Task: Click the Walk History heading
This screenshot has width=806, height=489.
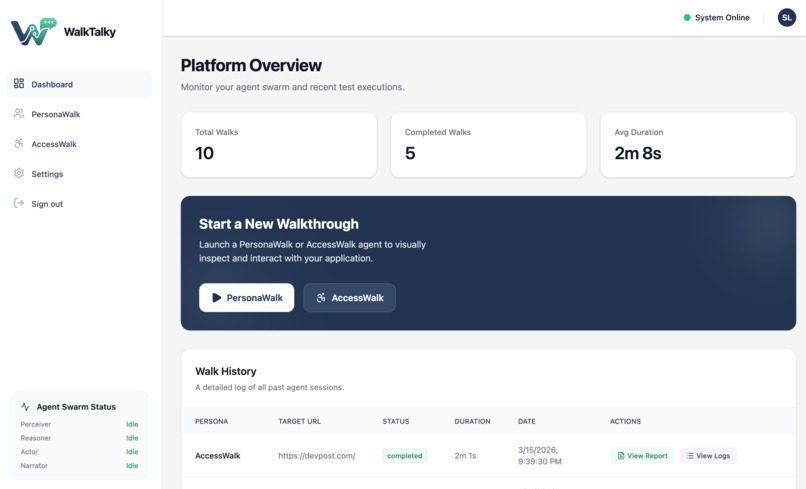Action: point(226,371)
